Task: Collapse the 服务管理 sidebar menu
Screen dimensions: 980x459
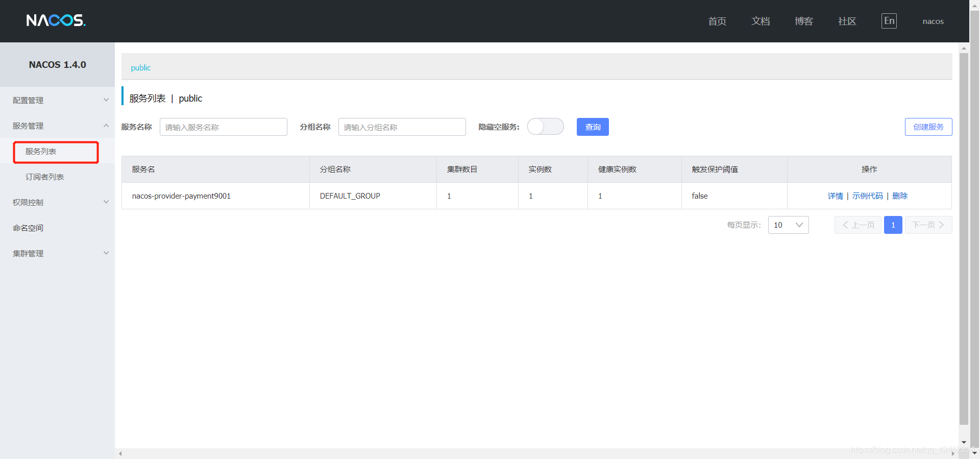Action: click(x=57, y=126)
